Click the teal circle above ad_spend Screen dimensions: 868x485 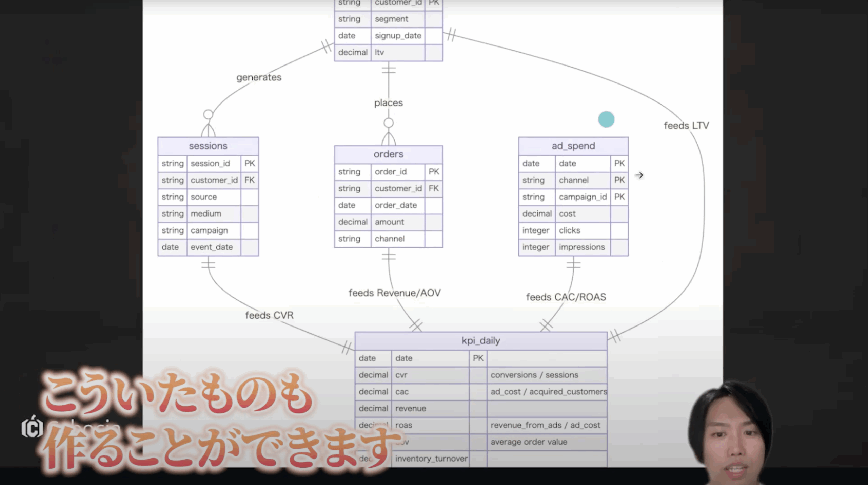606,119
